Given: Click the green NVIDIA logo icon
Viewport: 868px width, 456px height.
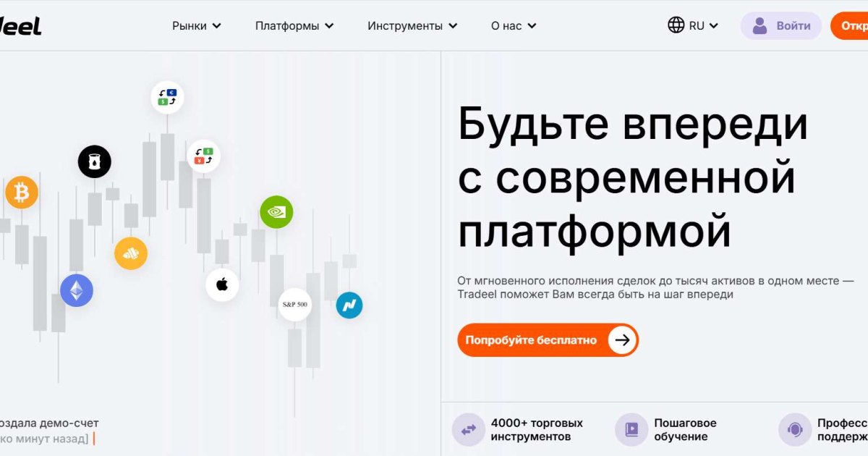Looking at the screenshot, I should [276, 212].
